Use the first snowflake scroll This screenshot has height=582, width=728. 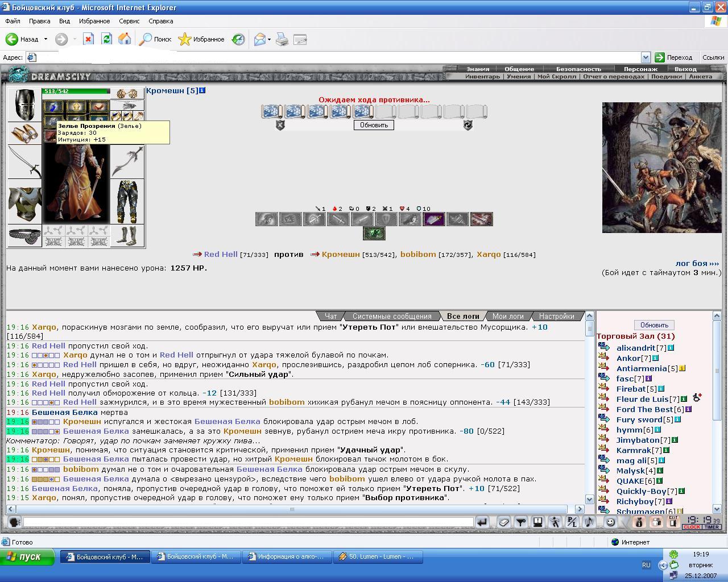(271, 111)
